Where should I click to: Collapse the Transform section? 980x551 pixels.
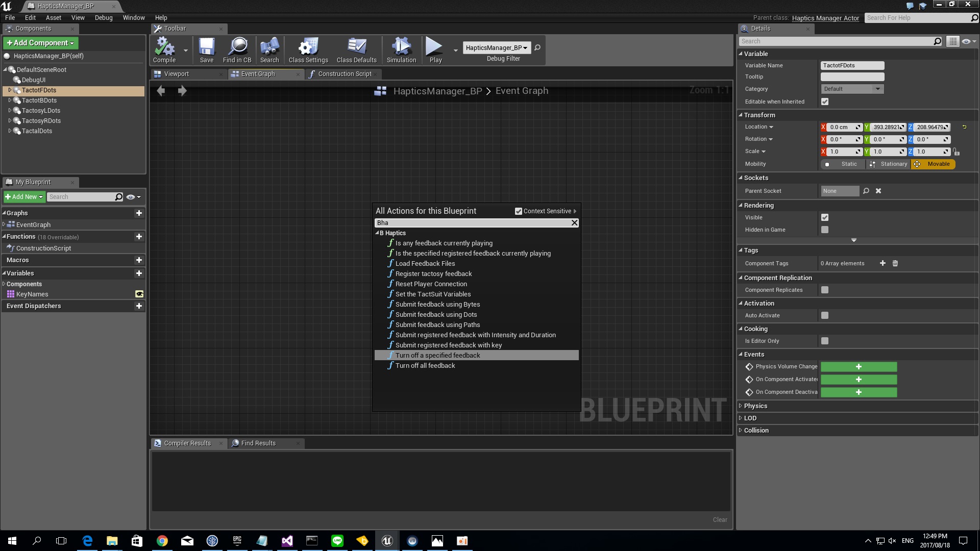(x=741, y=115)
